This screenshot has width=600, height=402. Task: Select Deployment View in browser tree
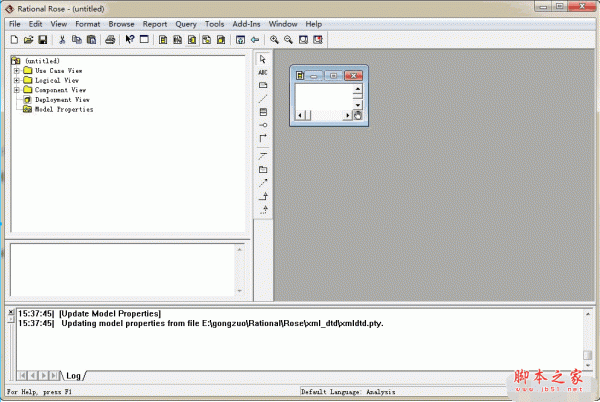click(x=62, y=100)
